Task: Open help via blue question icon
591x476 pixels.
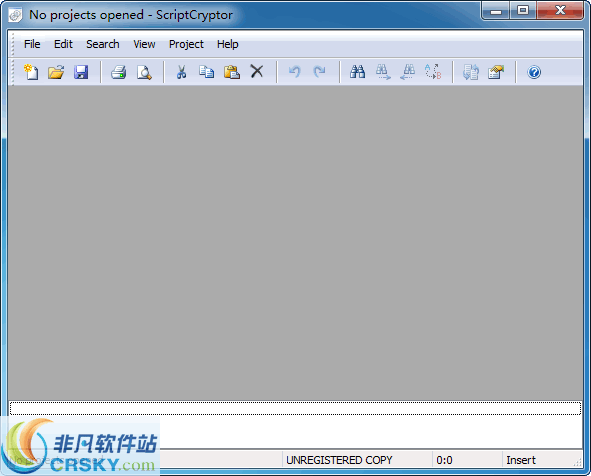Action: pos(534,72)
